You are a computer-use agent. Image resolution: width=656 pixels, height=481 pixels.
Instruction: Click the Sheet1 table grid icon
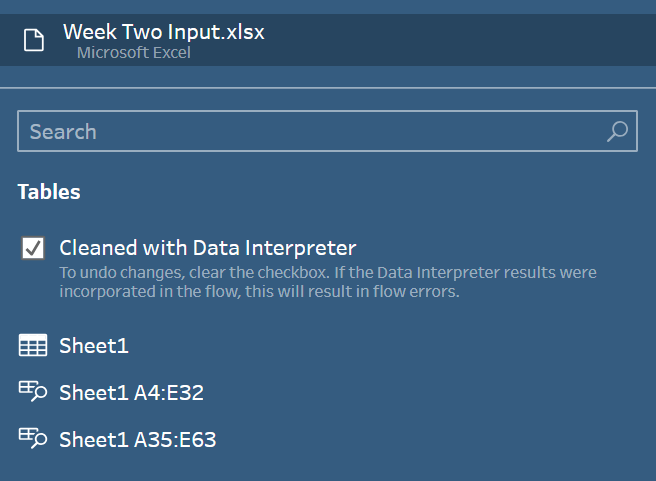pos(33,345)
